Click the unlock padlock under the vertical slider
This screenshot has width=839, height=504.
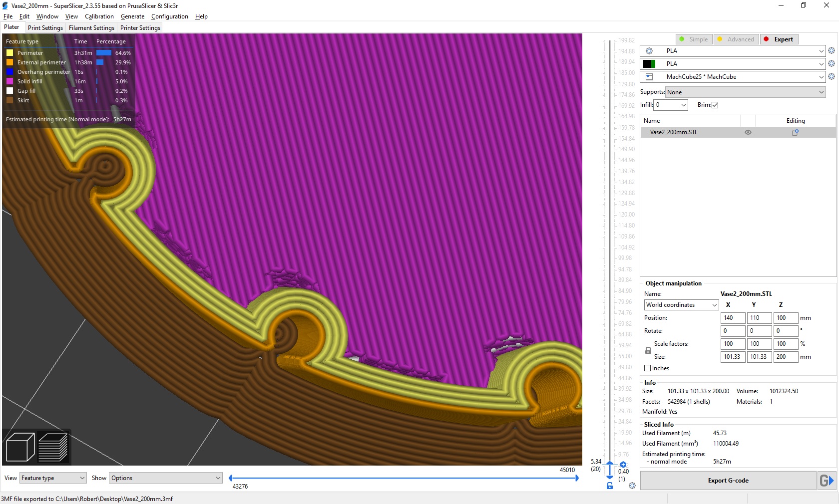point(609,486)
